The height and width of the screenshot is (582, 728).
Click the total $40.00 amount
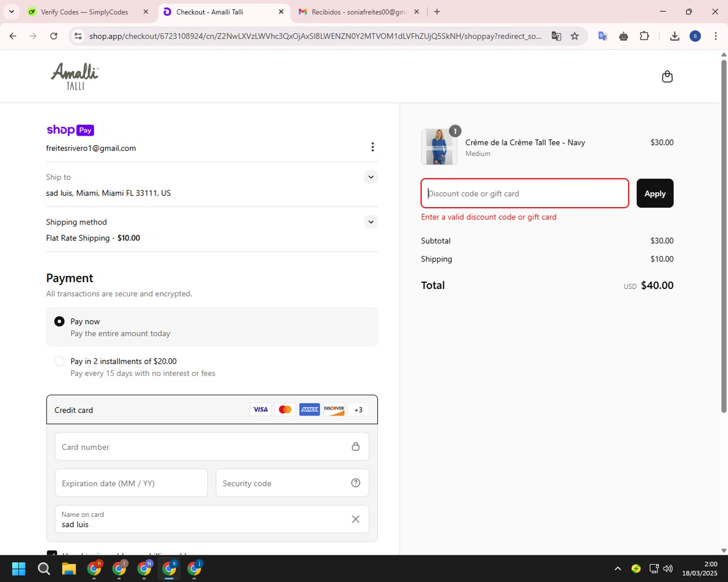657,285
